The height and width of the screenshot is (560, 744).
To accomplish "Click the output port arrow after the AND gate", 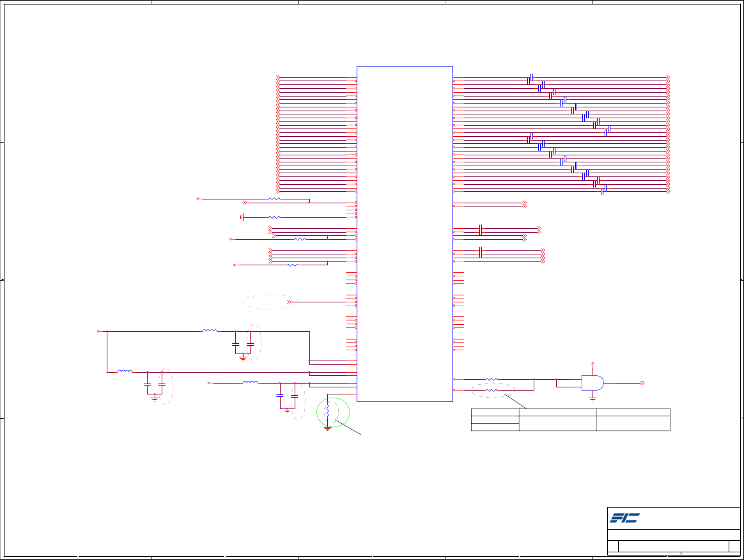I will click(x=642, y=383).
